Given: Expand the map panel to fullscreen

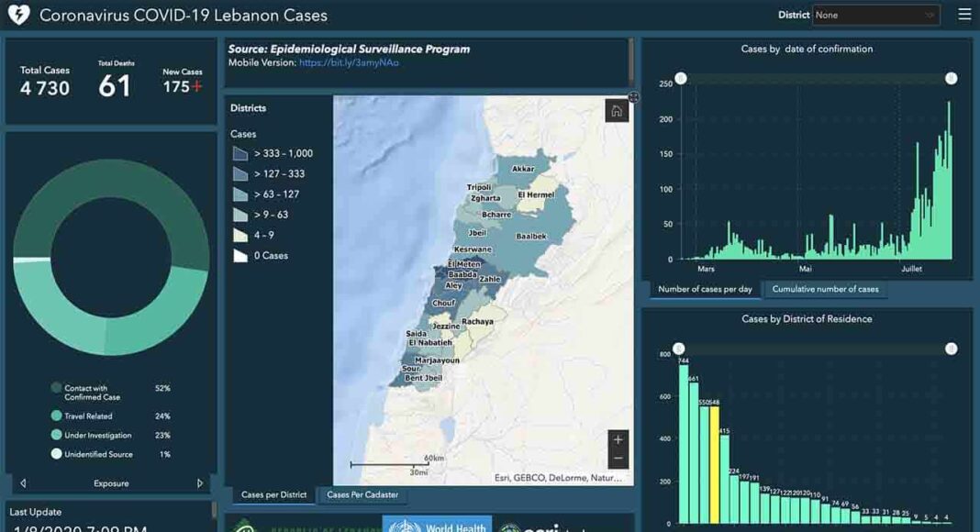Looking at the screenshot, I should coord(633,96).
